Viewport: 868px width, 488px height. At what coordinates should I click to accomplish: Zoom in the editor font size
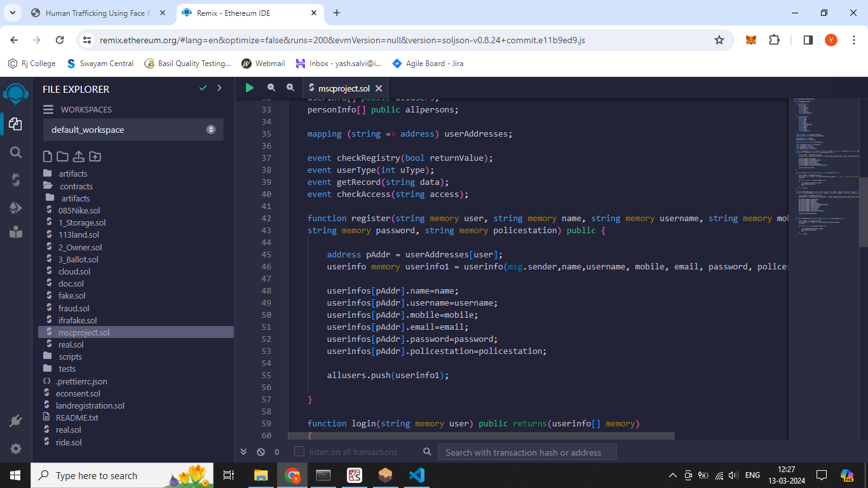click(x=290, y=88)
